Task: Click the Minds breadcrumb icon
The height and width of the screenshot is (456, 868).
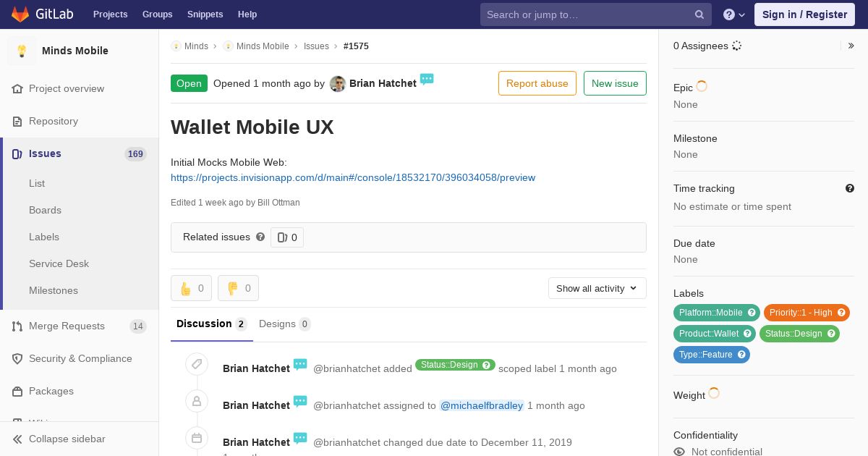Action: tap(176, 46)
